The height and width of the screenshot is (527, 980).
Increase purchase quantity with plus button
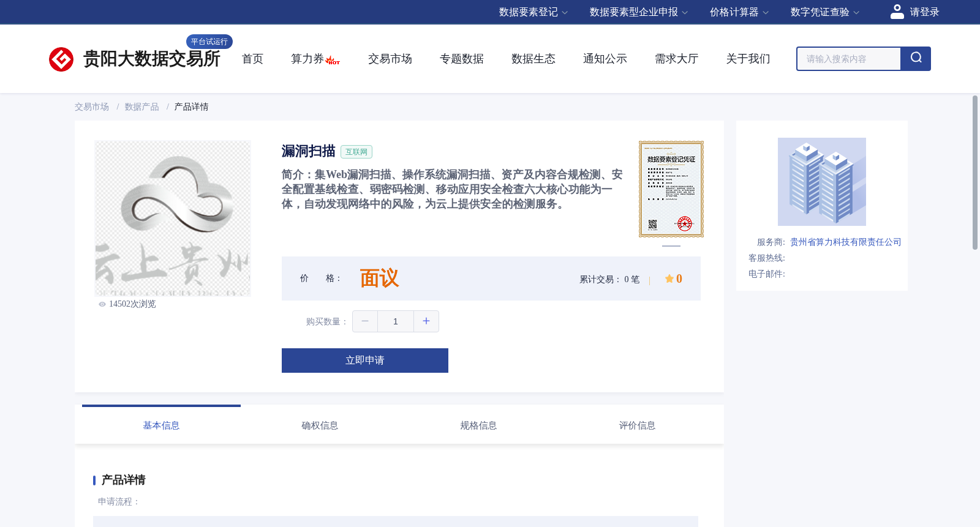(x=426, y=321)
